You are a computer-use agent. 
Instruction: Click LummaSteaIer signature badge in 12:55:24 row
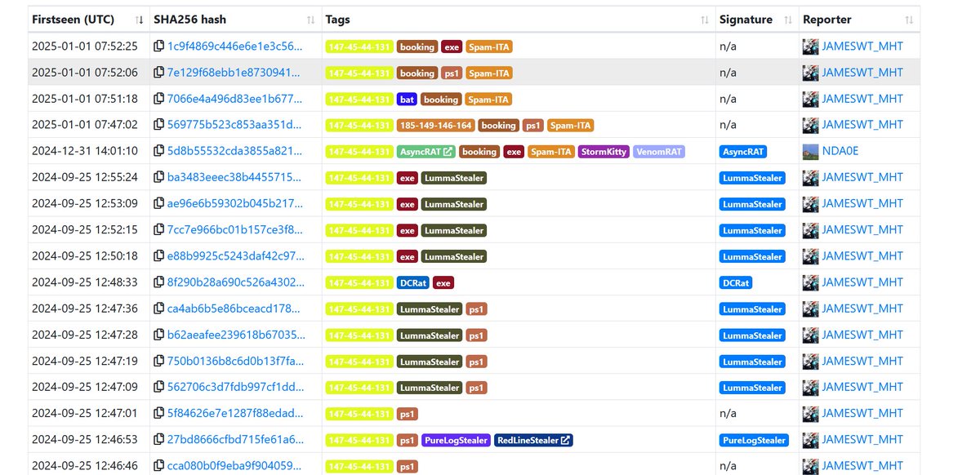[x=752, y=178]
